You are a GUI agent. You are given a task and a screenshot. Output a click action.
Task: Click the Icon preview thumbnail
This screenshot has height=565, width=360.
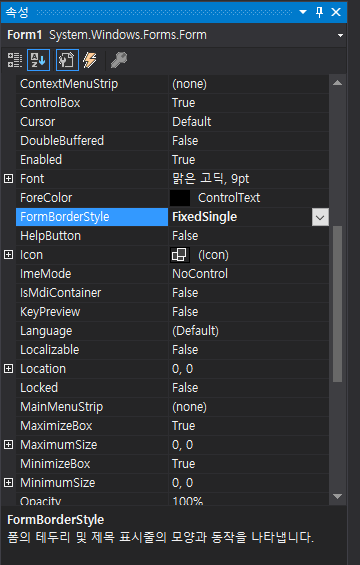[180, 255]
